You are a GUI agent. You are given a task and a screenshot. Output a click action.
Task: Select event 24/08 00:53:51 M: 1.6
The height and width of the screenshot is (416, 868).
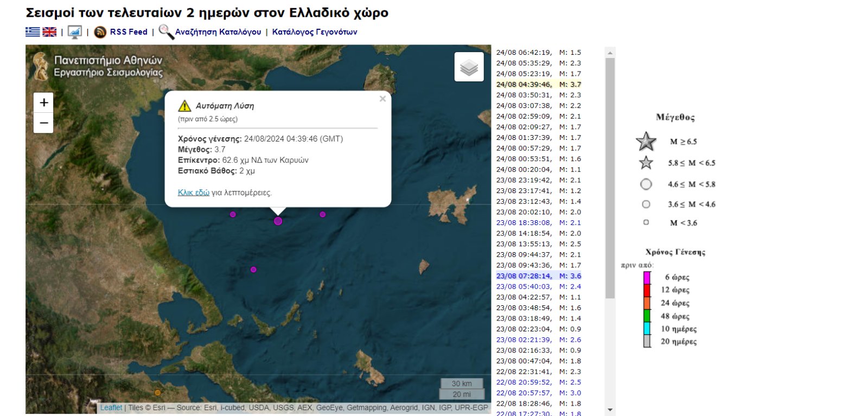(x=539, y=159)
